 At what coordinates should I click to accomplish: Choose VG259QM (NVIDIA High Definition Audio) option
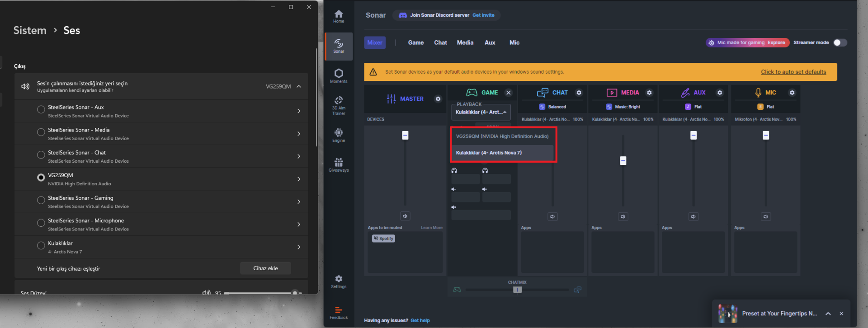[x=502, y=136]
